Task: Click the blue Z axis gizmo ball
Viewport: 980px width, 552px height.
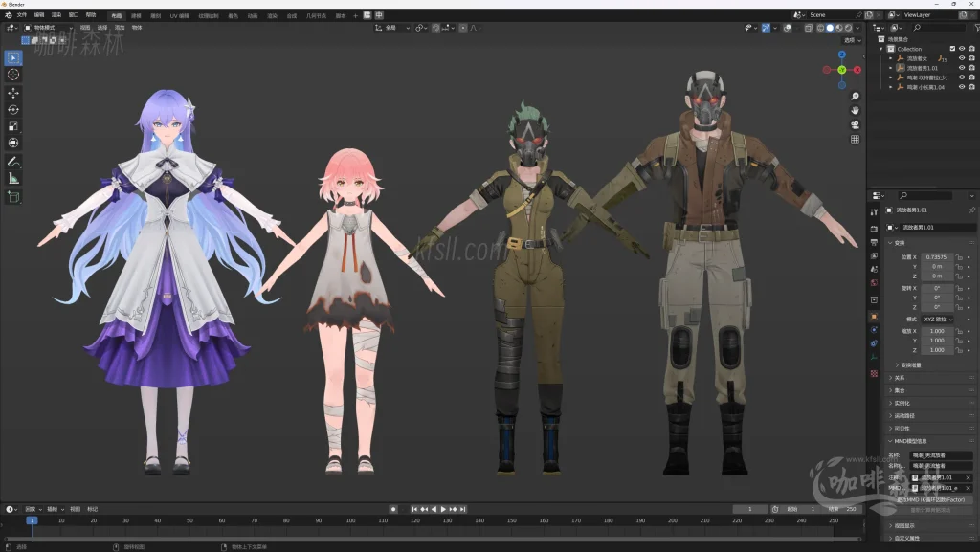Action: tap(842, 55)
